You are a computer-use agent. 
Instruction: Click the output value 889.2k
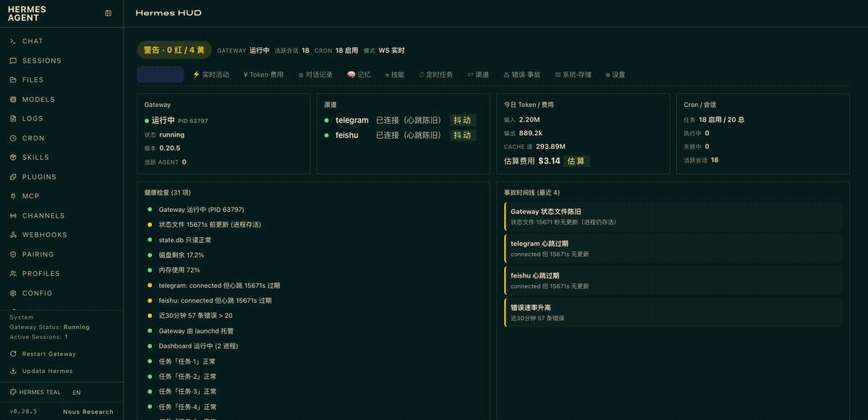pos(531,133)
